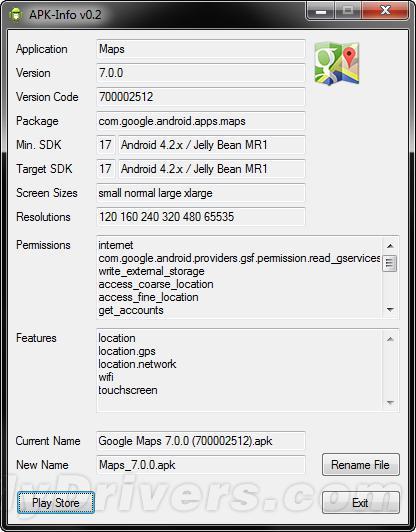The image size is (416, 532).
Task: Click Features list up arrow
Action: (390, 339)
